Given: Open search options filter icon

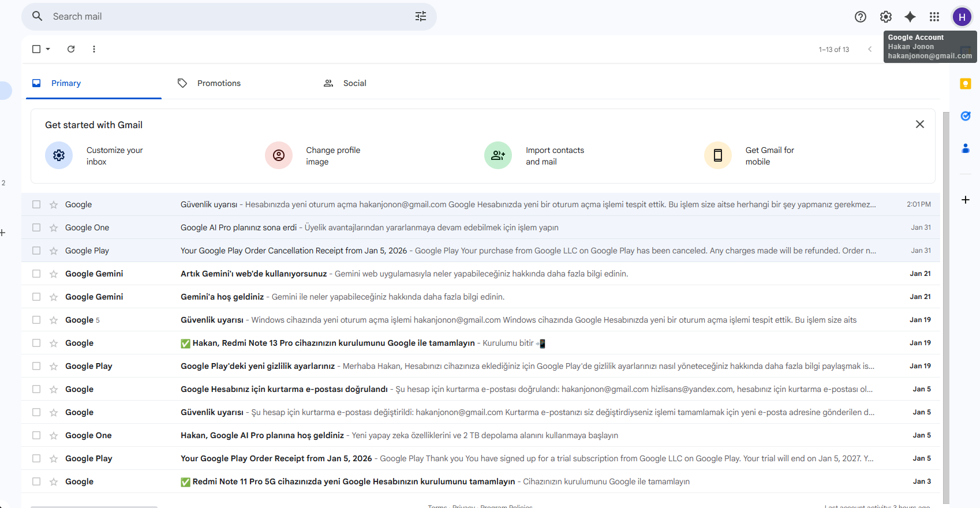Looking at the screenshot, I should pos(421,16).
